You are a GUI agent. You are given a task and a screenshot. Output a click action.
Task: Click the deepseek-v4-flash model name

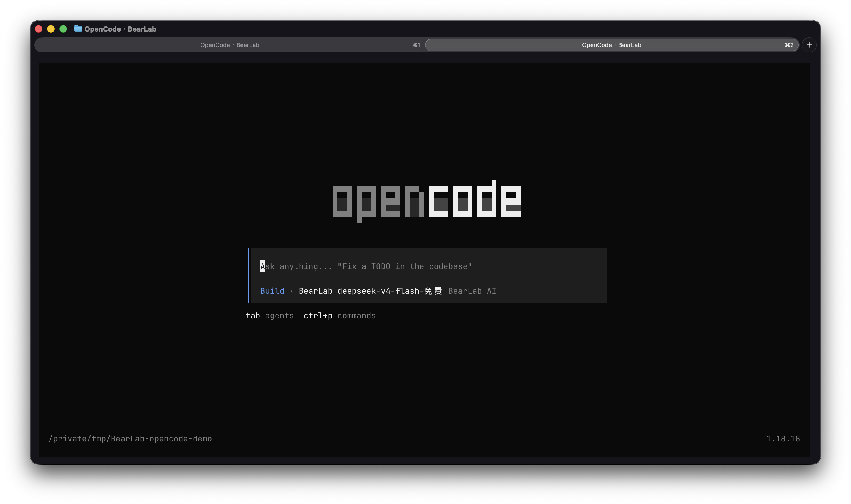(389, 291)
